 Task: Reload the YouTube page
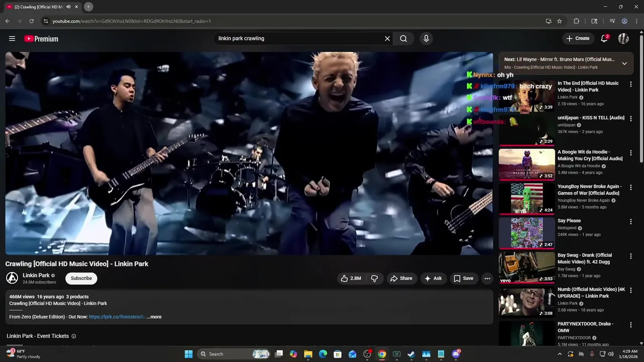[x=31, y=21]
